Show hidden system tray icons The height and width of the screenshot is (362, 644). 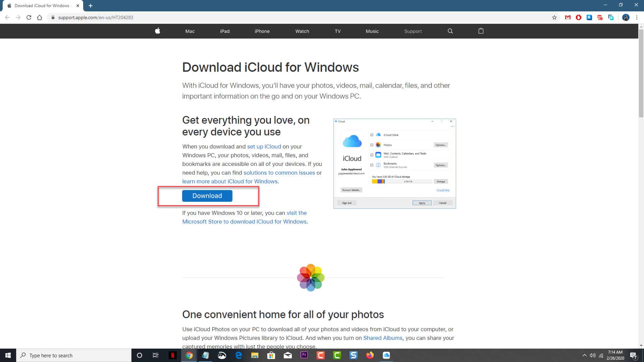(584, 355)
